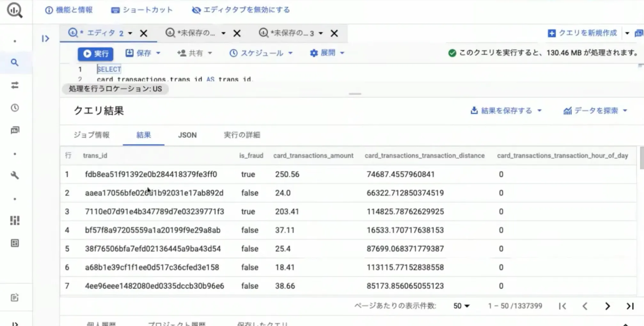Open SQL workspace magnifier sidebar icon

[15, 62]
